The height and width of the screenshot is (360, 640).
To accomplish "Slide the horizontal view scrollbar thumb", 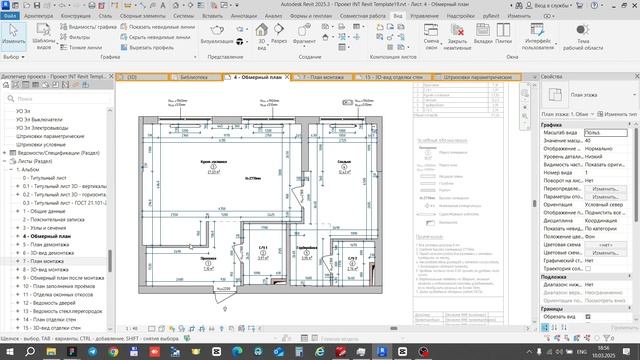I will coord(393,328).
